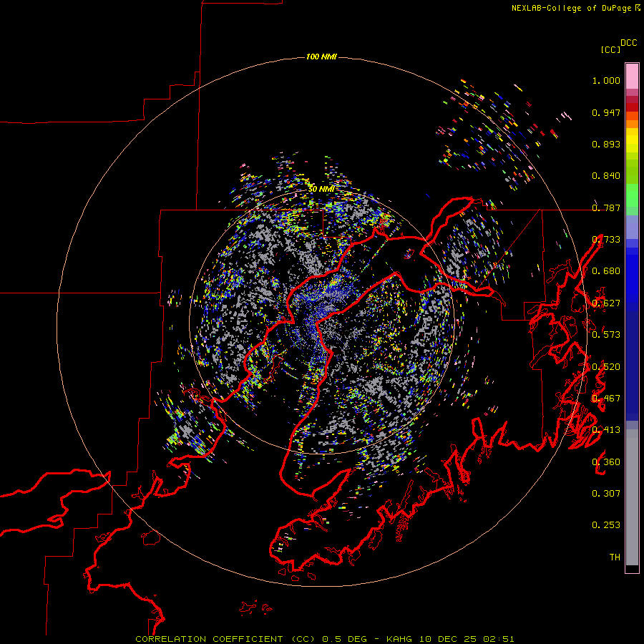
Task: Click the 0.840 scale value
Action: click(606, 176)
